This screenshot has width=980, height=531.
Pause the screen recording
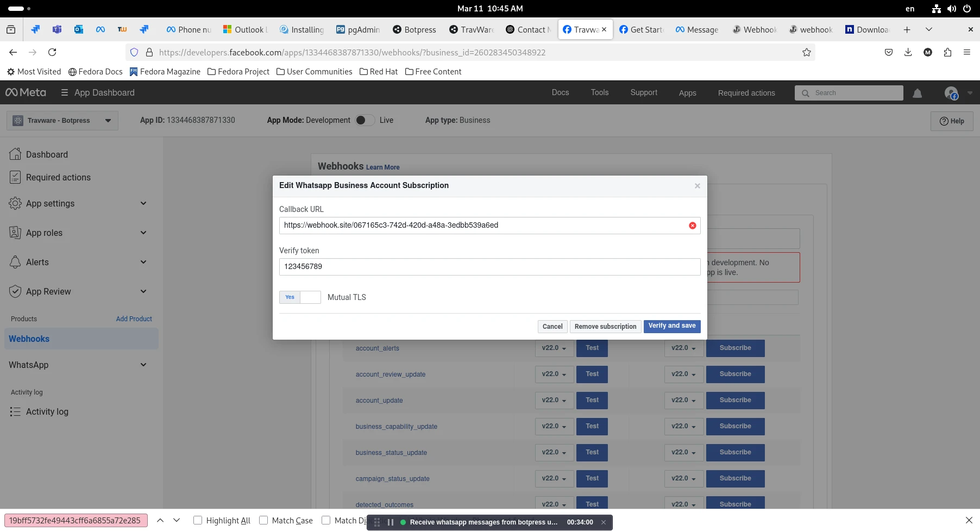(x=391, y=522)
